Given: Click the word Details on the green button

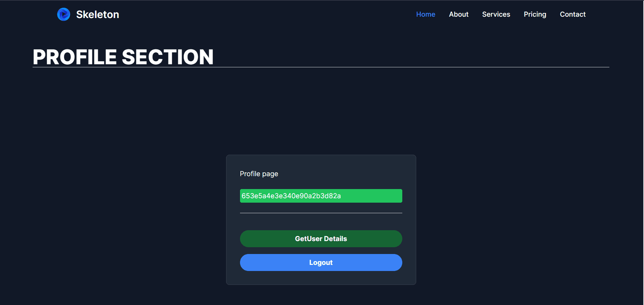Looking at the screenshot, I should pos(335,239).
